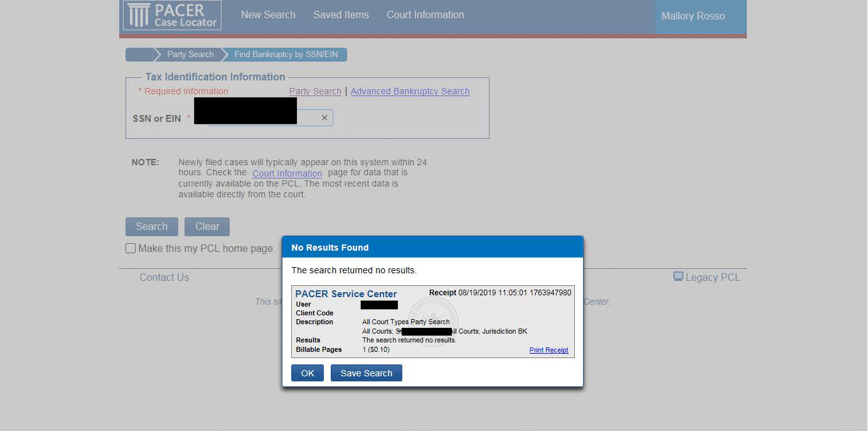Open the New Search menu
868x431 pixels.
[x=268, y=15]
